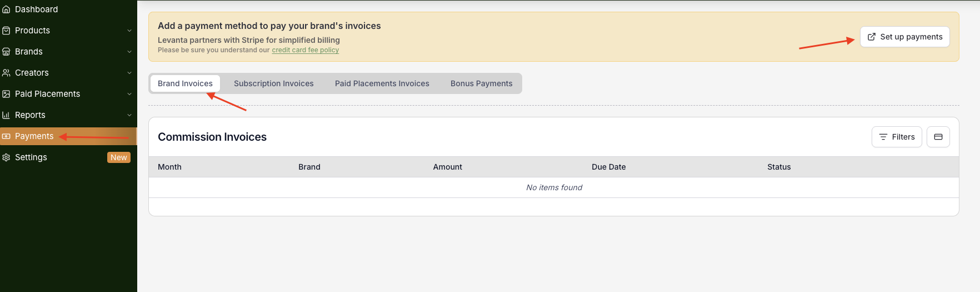Switch to Subscription Invoices tab
Viewport: 980px width, 292px height.
point(273,83)
